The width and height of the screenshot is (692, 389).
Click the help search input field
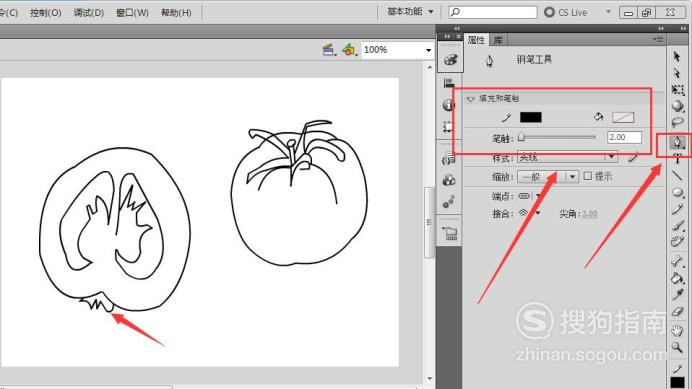click(x=493, y=12)
